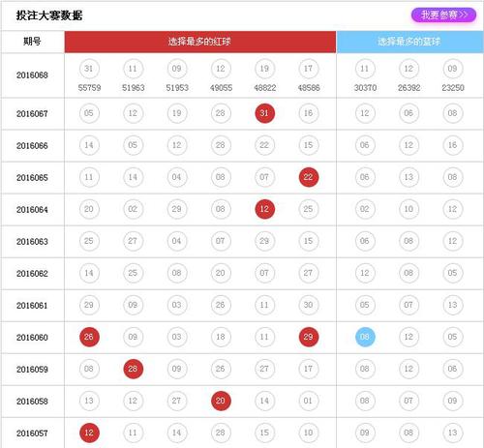Image resolution: width=484 pixels, height=448 pixels.
Task: Click filled red ball 12 in row 2016064
Action: pos(264,209)
